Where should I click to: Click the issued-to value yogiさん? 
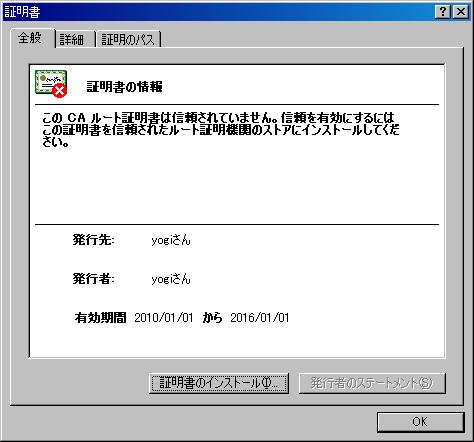pos(171,240)
